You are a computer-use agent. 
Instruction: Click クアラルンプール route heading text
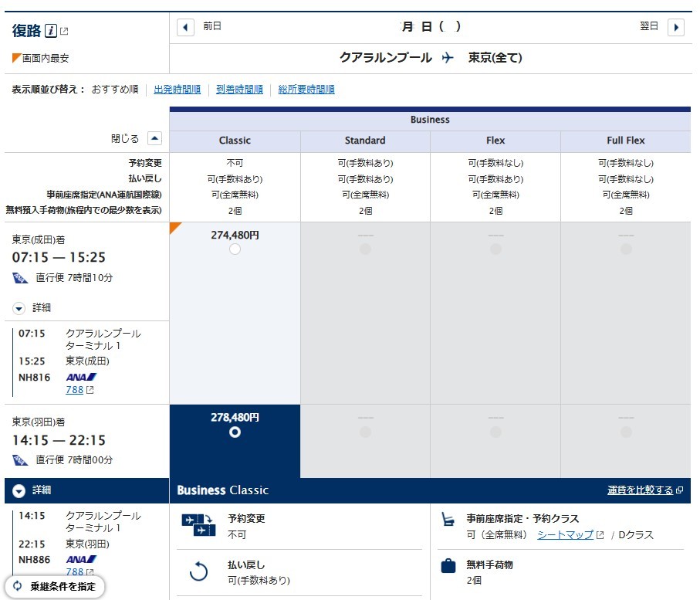coord(386,58)
